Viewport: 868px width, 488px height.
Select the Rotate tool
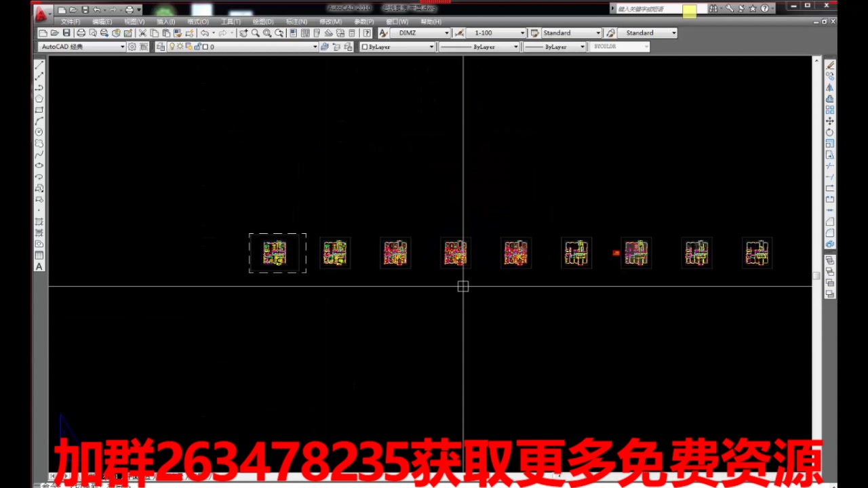(830, 132)
